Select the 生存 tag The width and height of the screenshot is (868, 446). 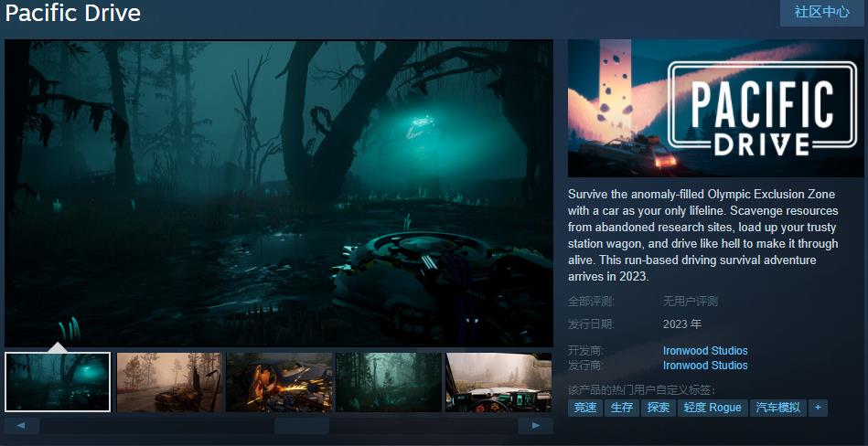pyautogui.click(x=621, y=408)
